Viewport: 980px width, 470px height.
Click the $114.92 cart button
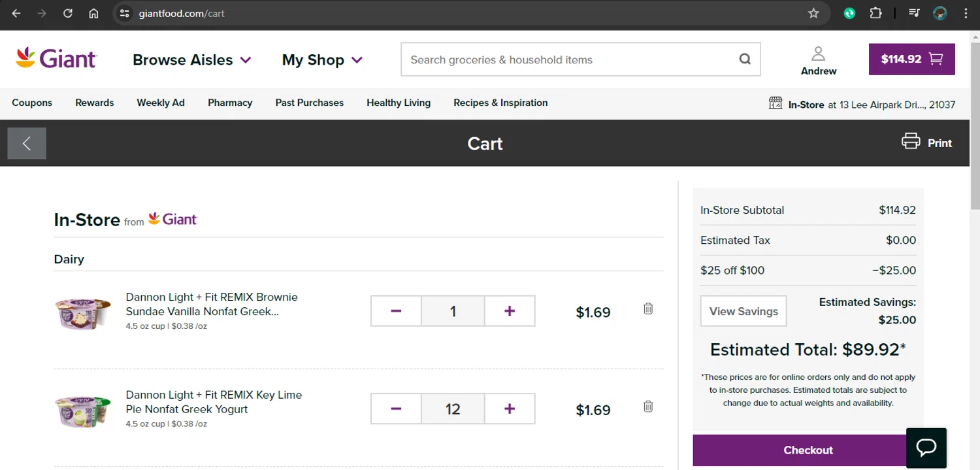911,59
